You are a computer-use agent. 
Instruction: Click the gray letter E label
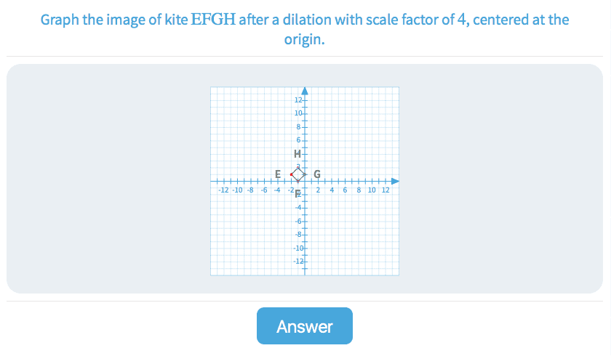(x=278, y=174)
